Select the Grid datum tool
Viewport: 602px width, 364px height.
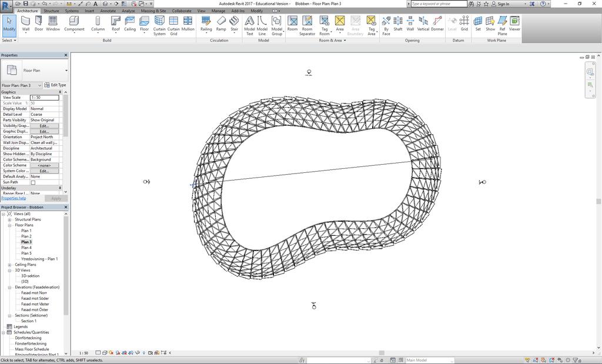point(464,24)
